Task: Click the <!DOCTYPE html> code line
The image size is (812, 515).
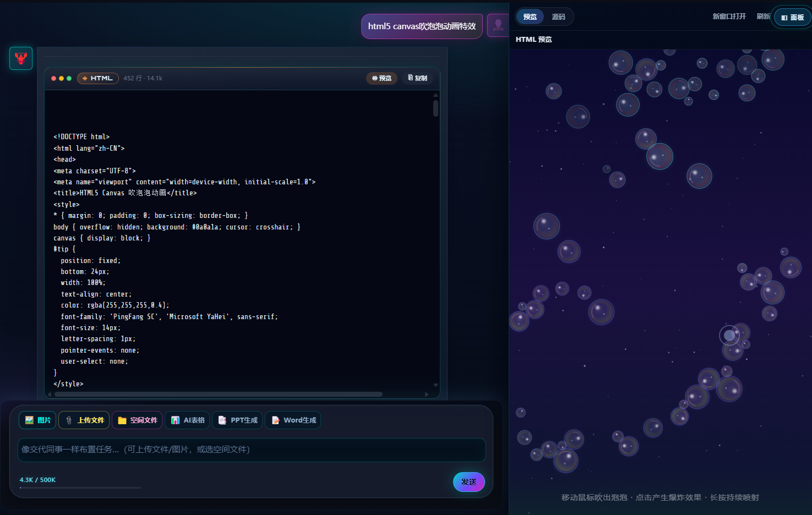Action: pos(81,137)
